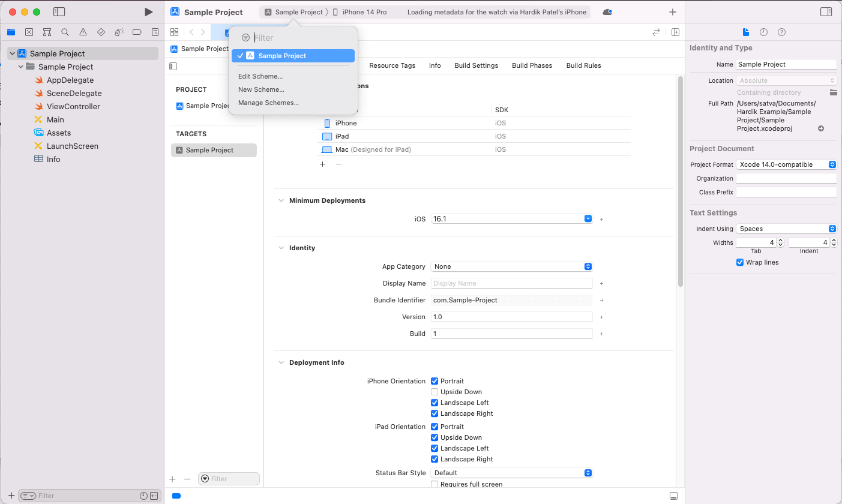Switch to the Build Settings tab
The height and width of the screenshot is (504, 842).
[x=476, y=65]
